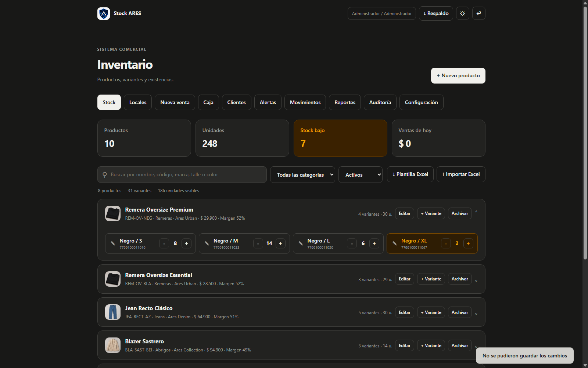
Task: Open Remera Oversize Premium thumbnail
Action: point(113,213)
